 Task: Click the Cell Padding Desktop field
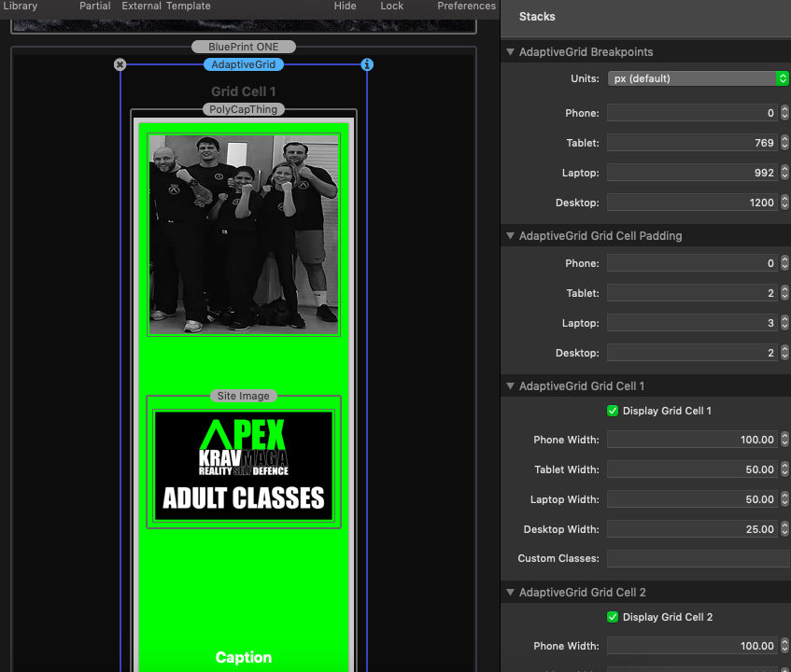click(692, 353)
